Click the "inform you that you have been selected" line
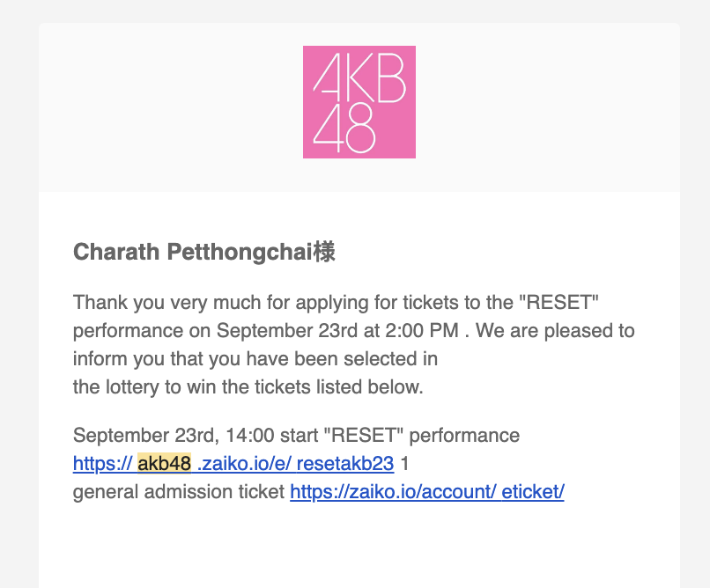Image resolution: width=710 pixels, height=588 pixels. tap(255, 359)
